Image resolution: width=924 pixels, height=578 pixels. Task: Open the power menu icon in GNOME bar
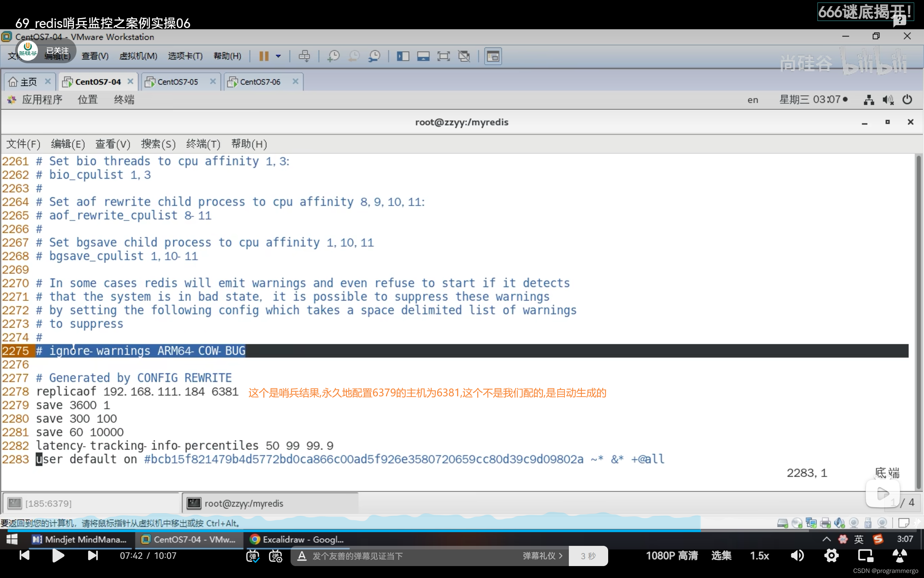click(907, 100)
